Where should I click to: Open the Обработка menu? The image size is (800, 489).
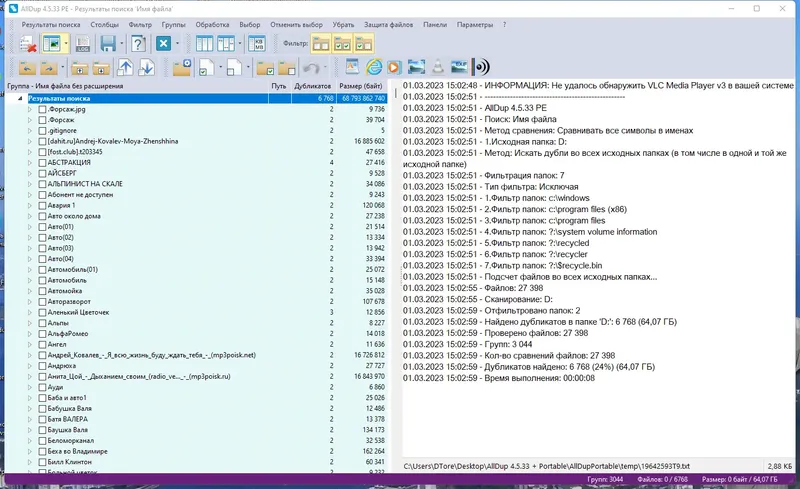(x=212, y=25)
